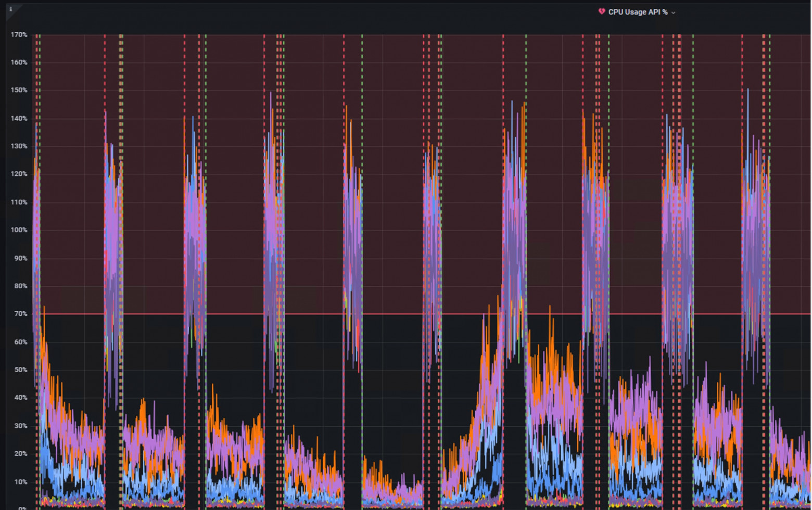Select the 130% y-axis label
This screenshot has width=812, height=510.
19,146
